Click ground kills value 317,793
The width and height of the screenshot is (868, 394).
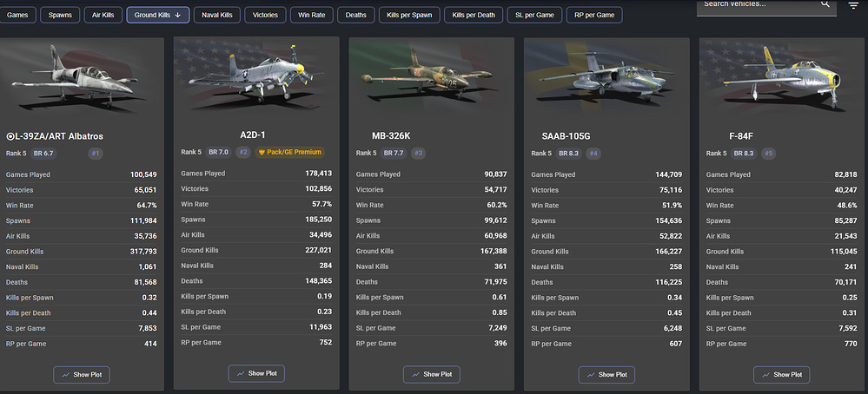143,252
